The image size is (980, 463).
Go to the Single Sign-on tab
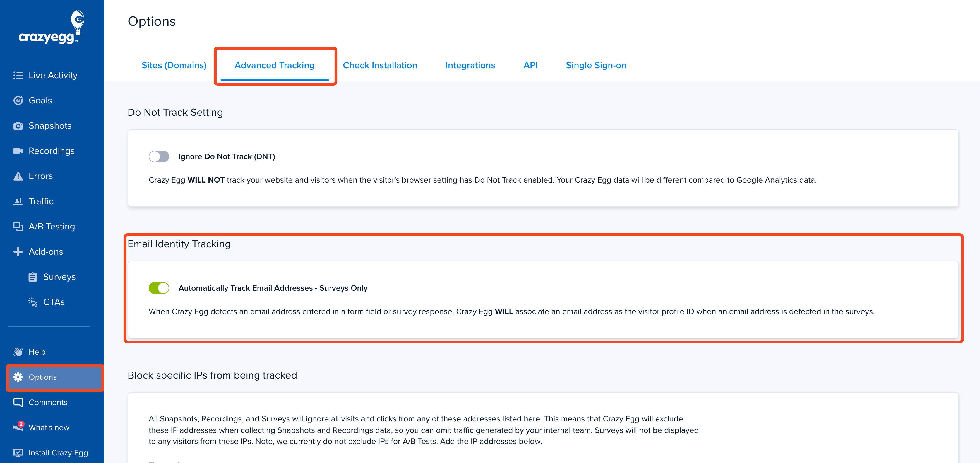pyautogui.click(x=596, y=65)
